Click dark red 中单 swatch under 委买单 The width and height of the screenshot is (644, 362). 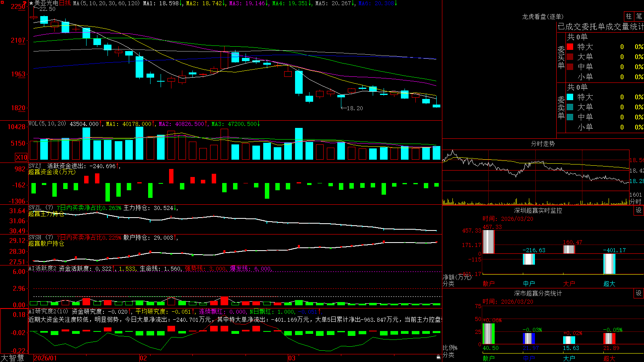pyautogui.click(x=570, y=67)
